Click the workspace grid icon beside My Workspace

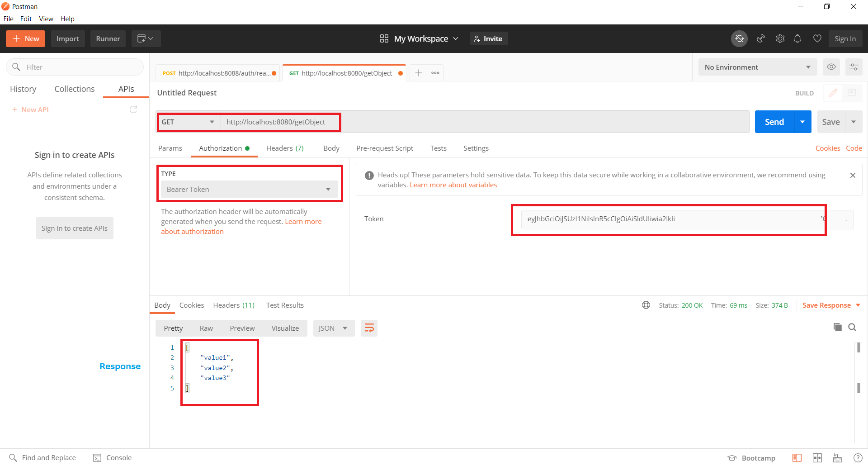tap(384, 39)
